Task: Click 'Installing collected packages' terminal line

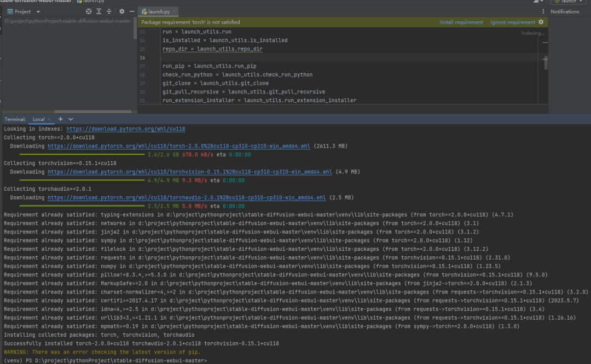Action: click(x=99, y=335)
